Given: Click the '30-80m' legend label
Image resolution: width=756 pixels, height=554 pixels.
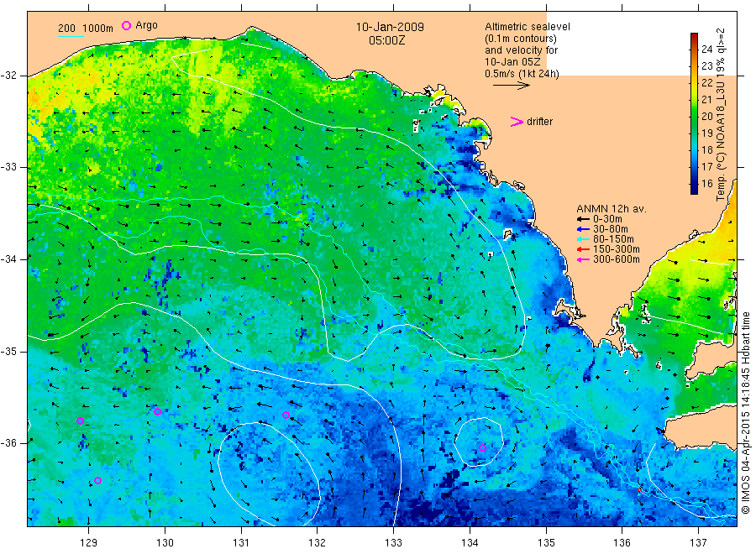Looking at the screenshot, I should (x=611, y=229).
